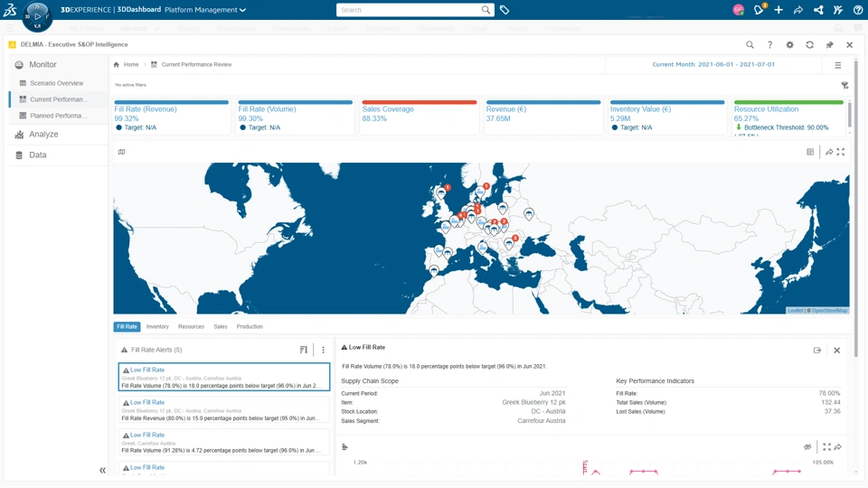This screenshot has height=488, width=868.
Task: Collapse the left sidebar
Action: click(x=102, y=470)
